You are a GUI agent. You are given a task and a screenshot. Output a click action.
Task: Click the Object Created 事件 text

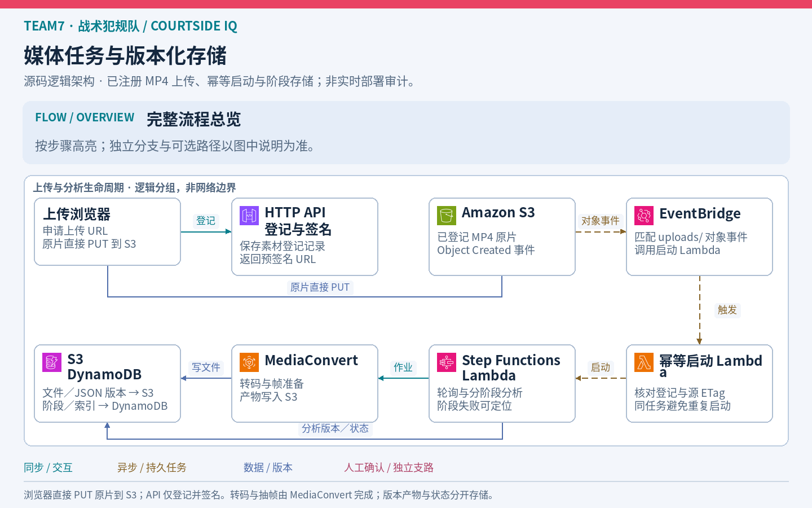(x=486, y=250)
